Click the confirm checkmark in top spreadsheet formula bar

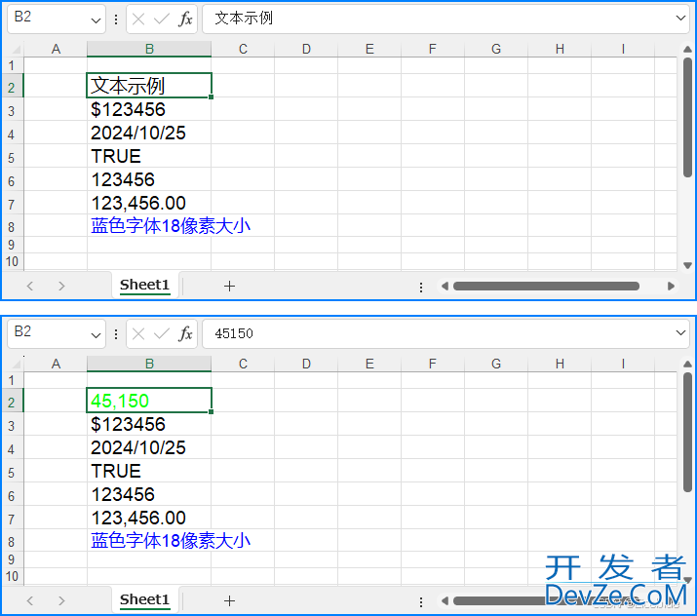click(162, 19)
